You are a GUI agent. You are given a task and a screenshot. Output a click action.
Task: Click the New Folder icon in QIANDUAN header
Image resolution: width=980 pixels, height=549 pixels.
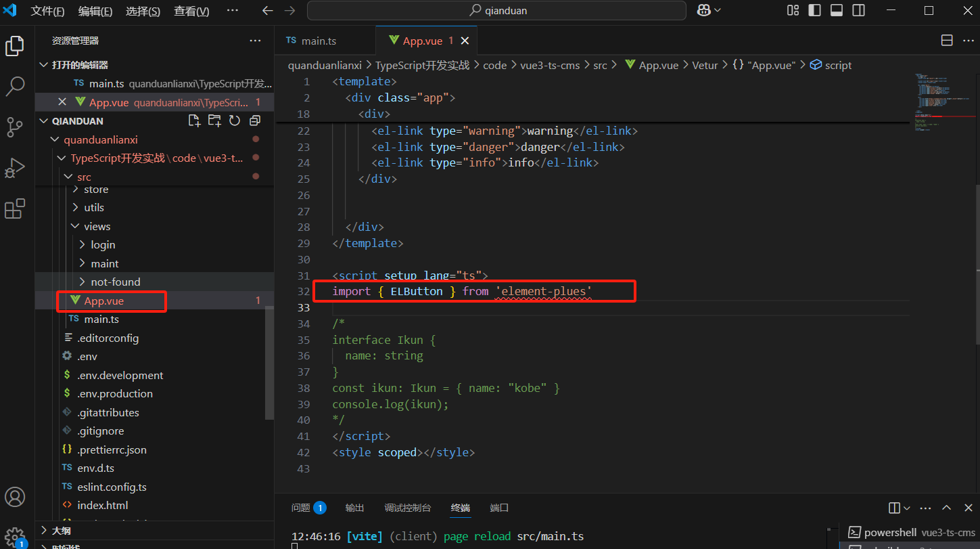214,120
